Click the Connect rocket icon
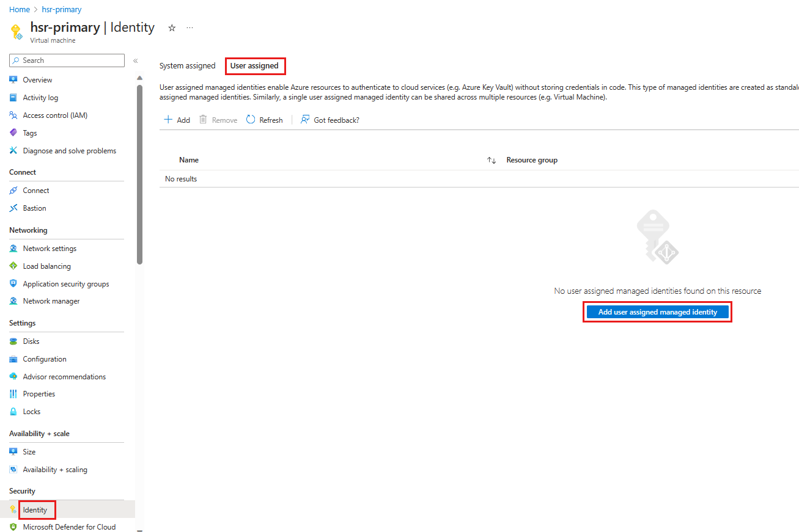The image size is (799, 532). (13, 191)
